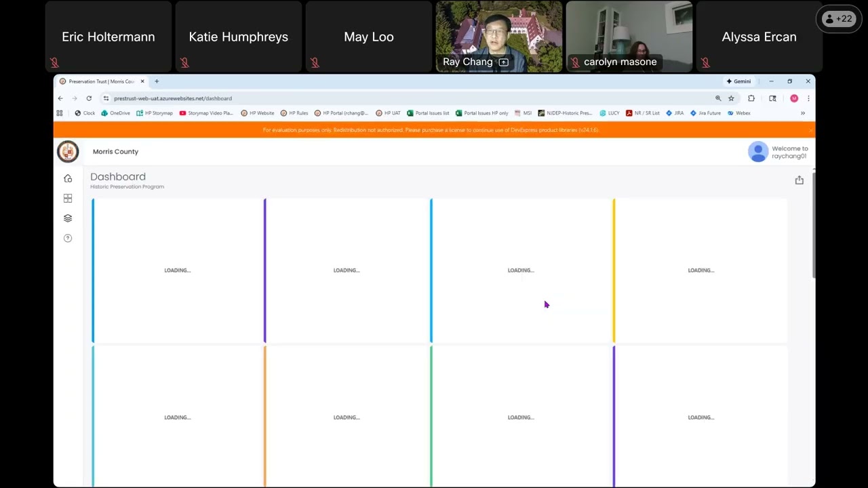The width and height of the screenshot is (868, 488).
Task: Click the site info icon in address bar
Action: [x=106, y=98]
